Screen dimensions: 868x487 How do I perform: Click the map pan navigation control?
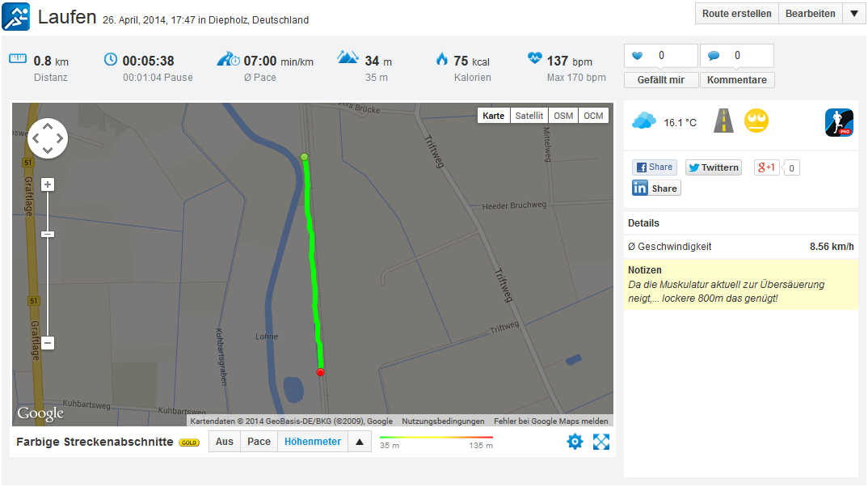pos(48,138)
